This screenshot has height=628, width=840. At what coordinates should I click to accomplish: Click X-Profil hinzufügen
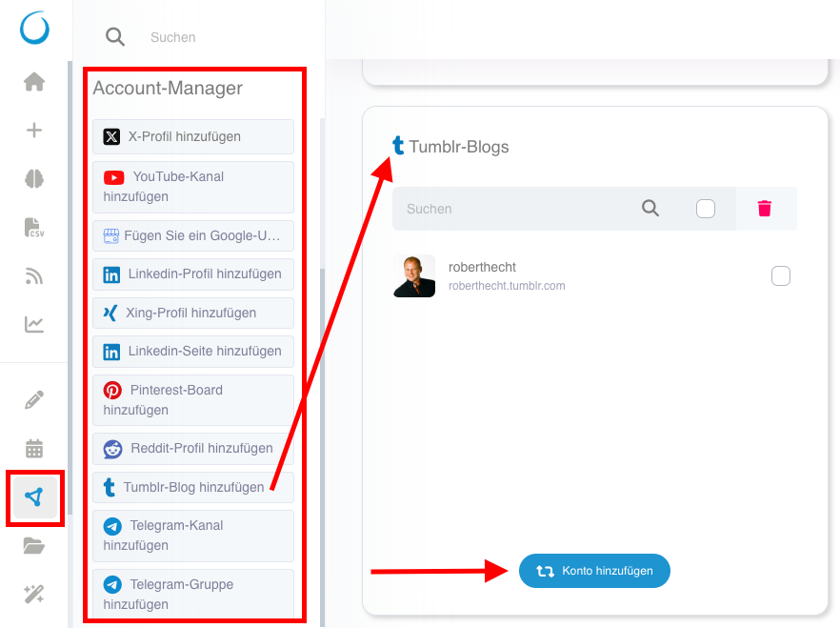coord(192,136)
